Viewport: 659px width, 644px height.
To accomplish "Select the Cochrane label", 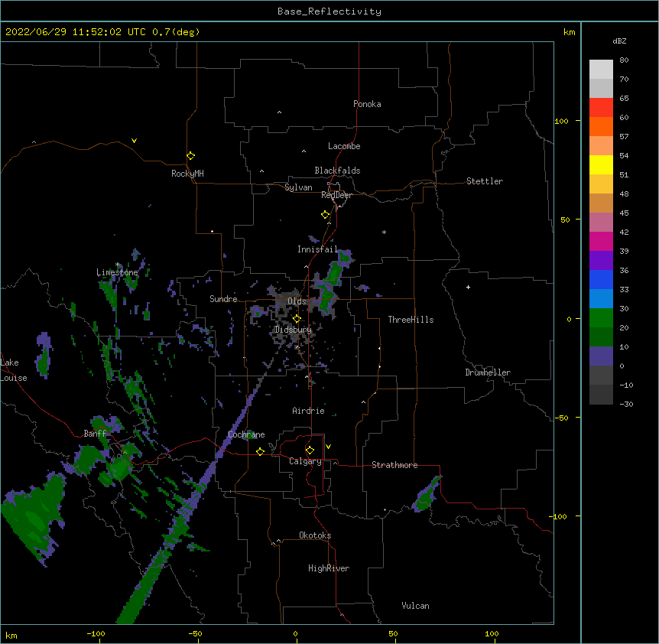I will [246, 434].
